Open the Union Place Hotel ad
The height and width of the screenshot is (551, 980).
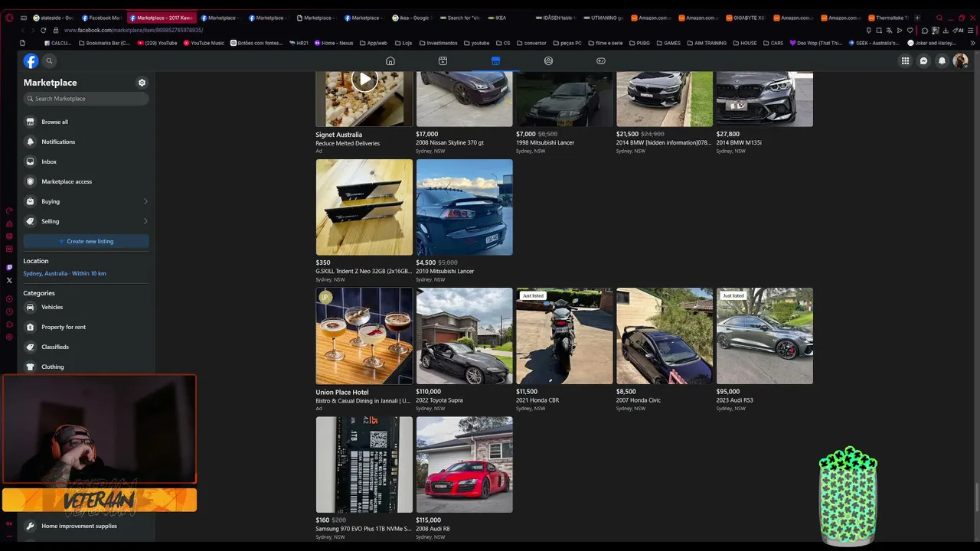364,336
